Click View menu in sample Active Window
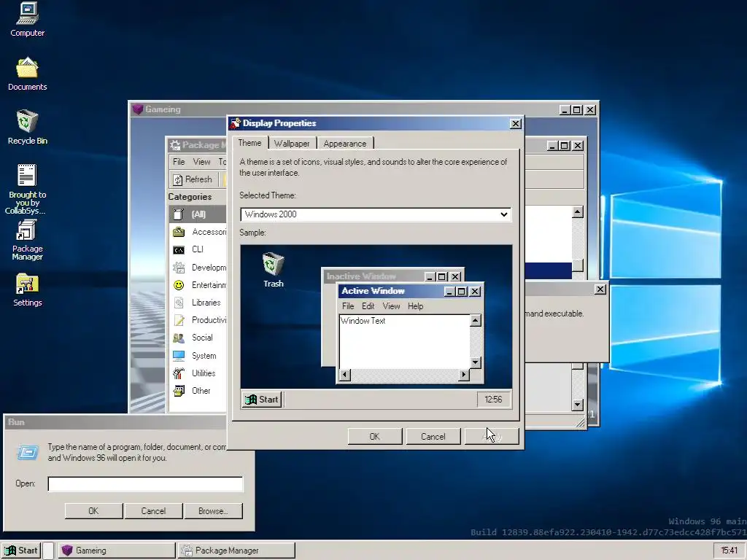The height and width of the screenshot is (560, 747). [391, 306]
